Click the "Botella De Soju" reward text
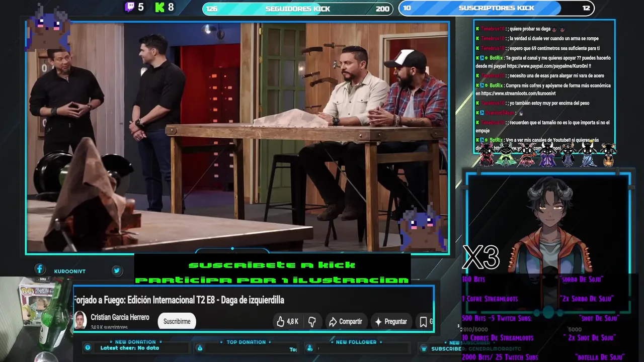This screenshot has width=644, height=362. pos(599,357)
